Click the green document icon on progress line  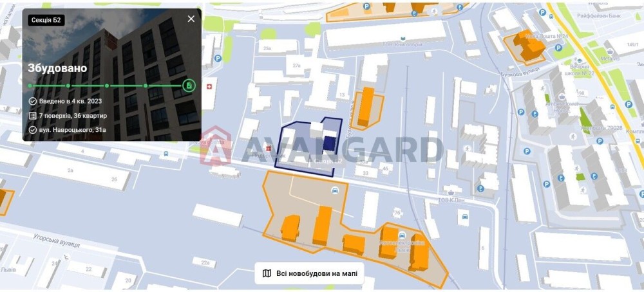[x=189, y=86]
